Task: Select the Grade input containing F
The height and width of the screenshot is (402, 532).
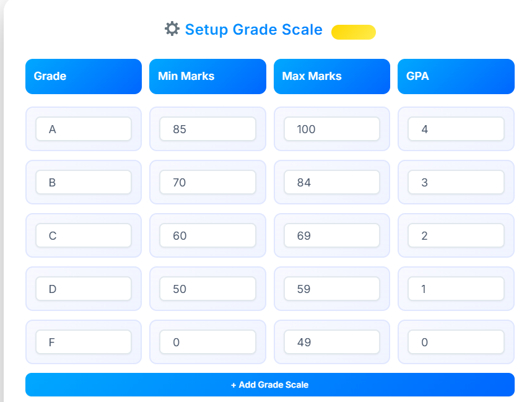Action: 83,342
